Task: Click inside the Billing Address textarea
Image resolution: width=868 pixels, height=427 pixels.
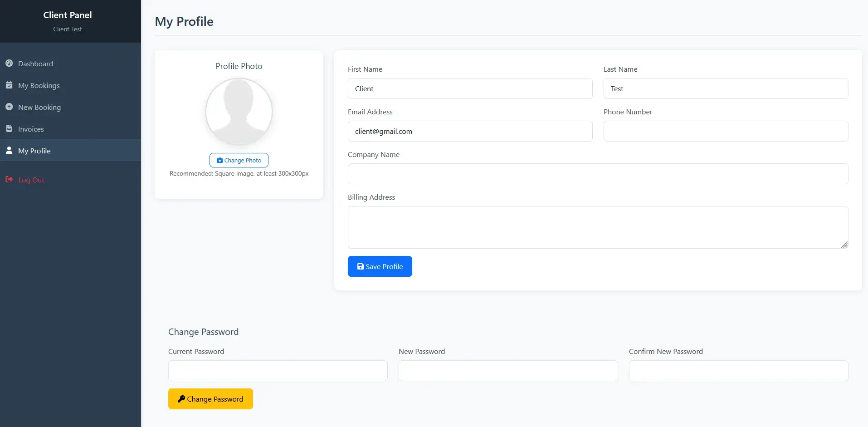Action: click(x=598, y=227)
